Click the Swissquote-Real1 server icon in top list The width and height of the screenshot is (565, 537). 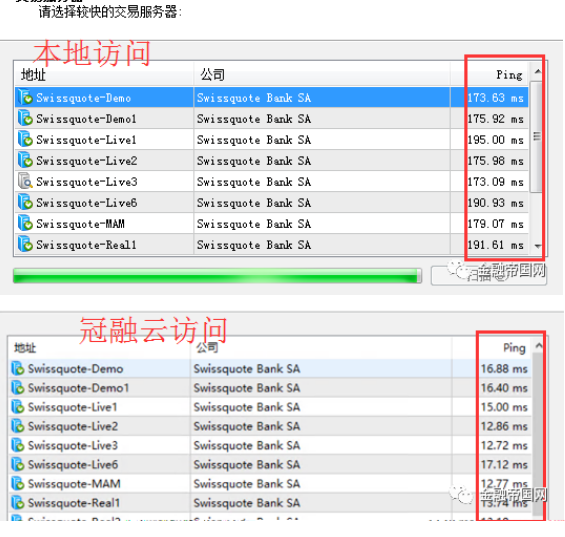pyautogui.click(x=25, y=244)
